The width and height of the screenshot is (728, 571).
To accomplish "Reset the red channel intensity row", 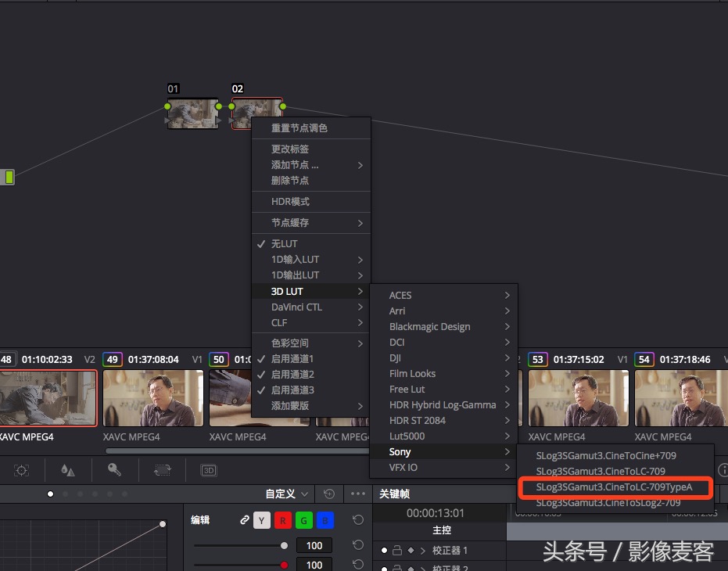I will pos(358,564).
